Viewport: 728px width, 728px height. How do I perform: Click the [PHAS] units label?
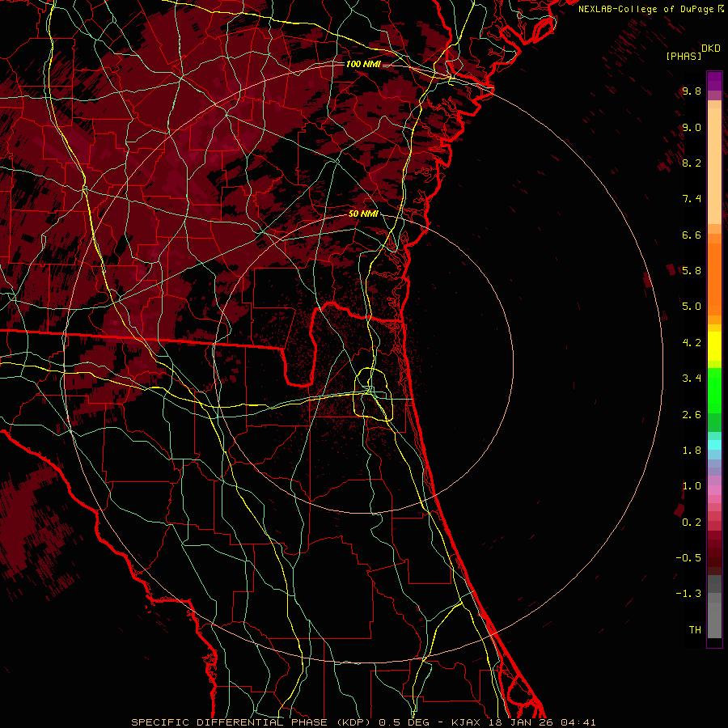tap(684, 56)
